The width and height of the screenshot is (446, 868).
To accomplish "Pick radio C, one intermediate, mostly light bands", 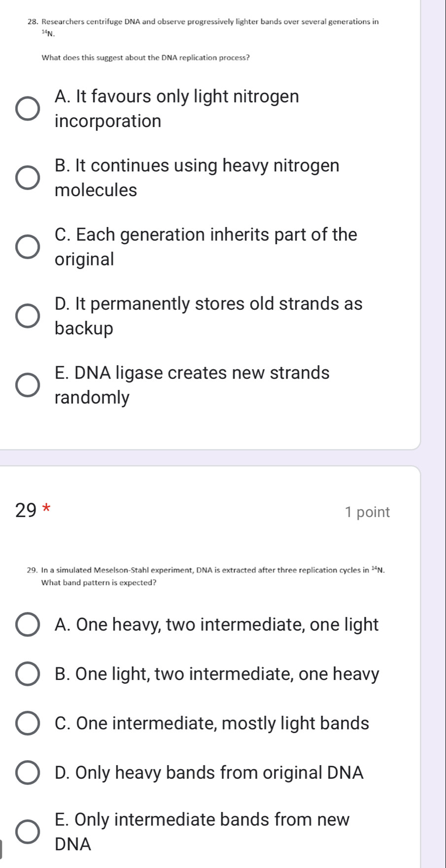I will click(x=28, y=723).
